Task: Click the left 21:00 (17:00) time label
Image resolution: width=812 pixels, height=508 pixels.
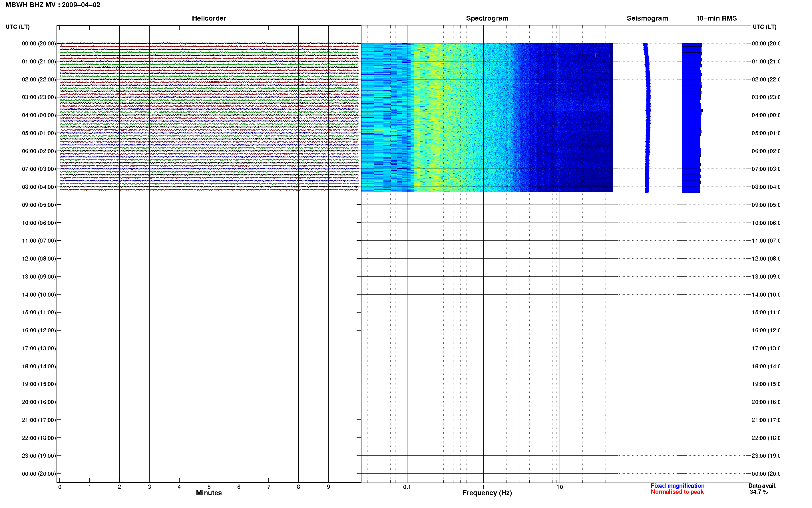Action: (x=39, y=420)
